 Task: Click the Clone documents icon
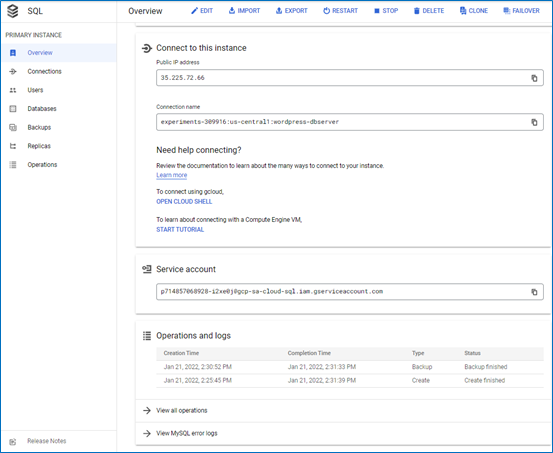(x=463, y=11)
